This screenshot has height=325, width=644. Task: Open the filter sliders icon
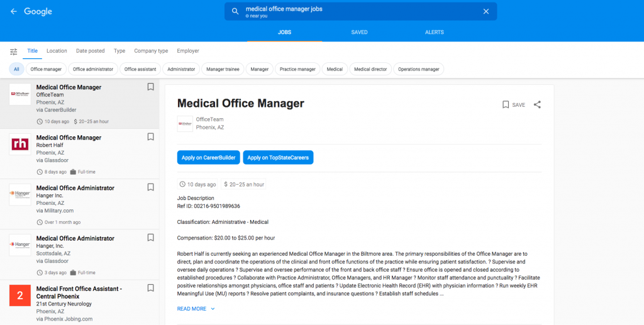click(14, 52)
